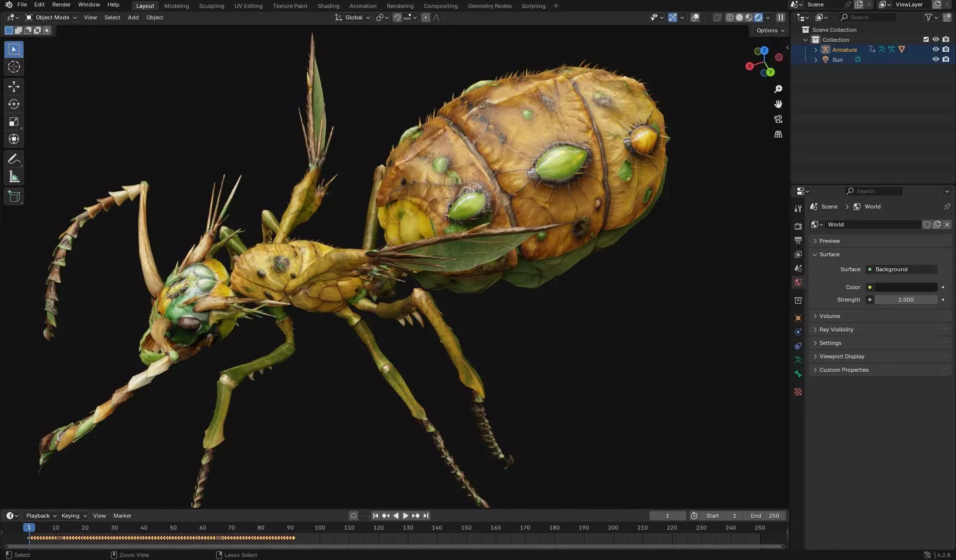Open the Collection properties tab

point(798,300)
